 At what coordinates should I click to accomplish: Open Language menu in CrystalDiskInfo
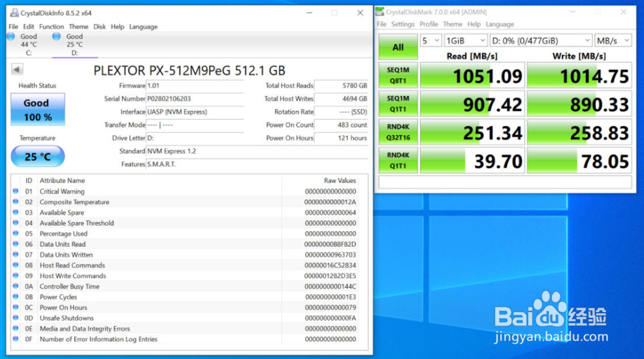(x=143, y=27)
